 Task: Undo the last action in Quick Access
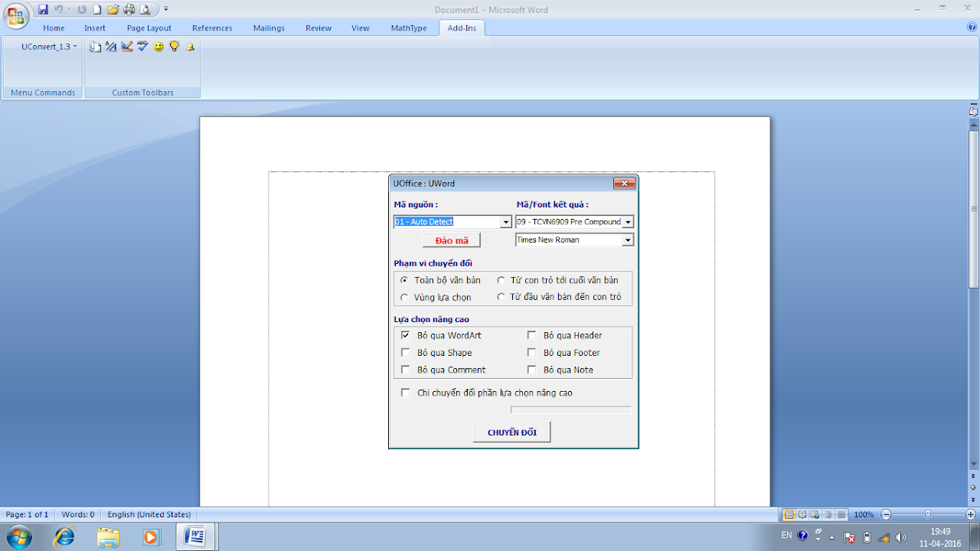pos(58,10)
